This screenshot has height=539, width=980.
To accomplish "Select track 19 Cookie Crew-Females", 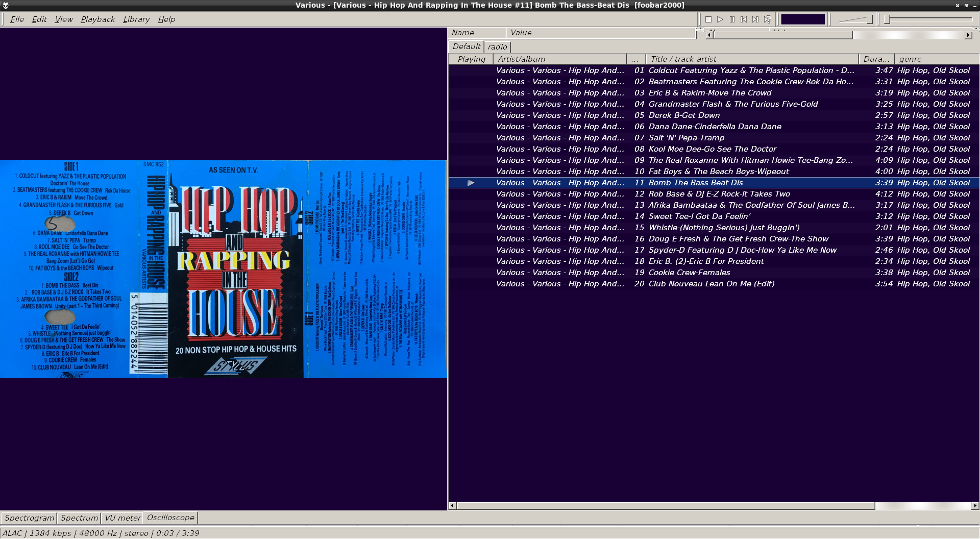I will point(714,273).
